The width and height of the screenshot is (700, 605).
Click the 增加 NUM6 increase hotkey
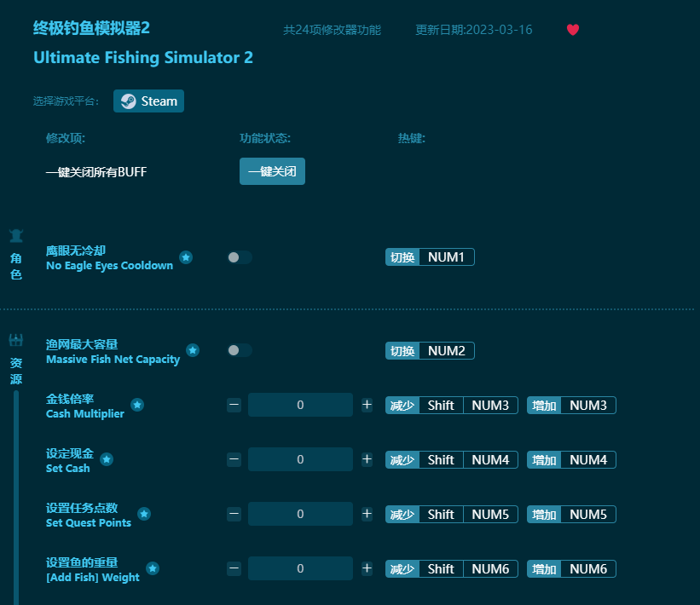pyautogui.click(x=571, y=569)
